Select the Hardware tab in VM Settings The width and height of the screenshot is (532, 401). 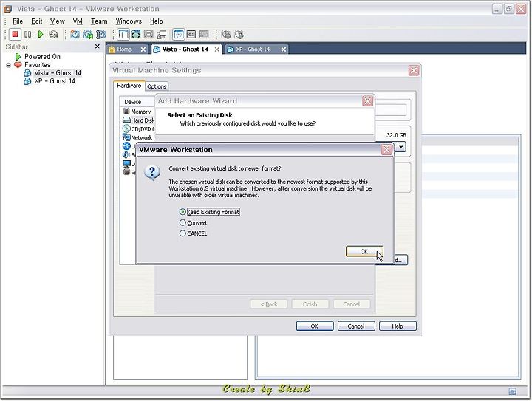[129, 86]
